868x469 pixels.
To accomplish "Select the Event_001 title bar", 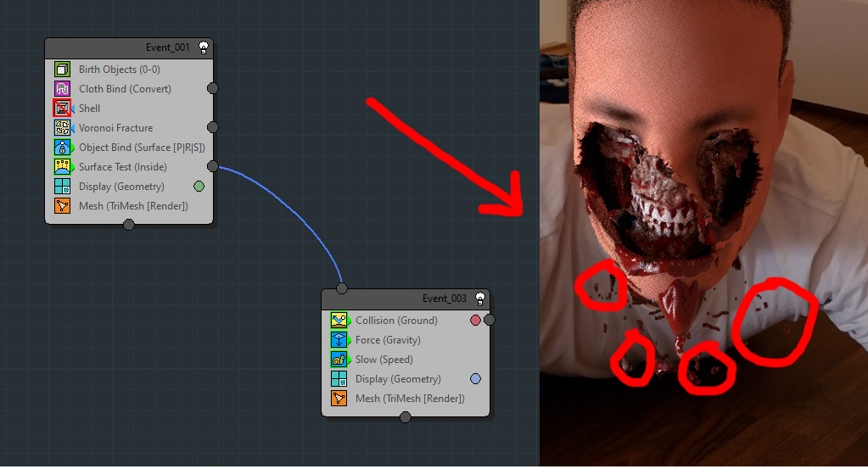I will 129,48.
